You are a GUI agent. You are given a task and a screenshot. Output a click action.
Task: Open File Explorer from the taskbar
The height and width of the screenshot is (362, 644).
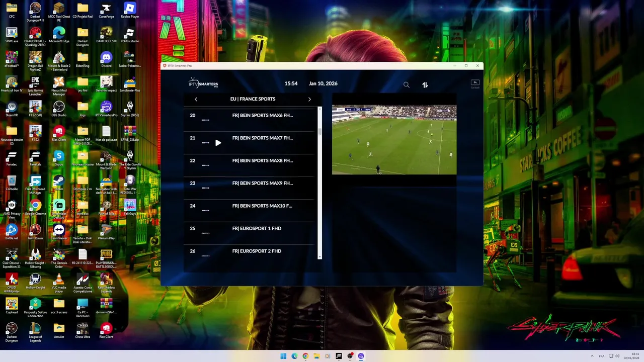click(x=316, y=356)
